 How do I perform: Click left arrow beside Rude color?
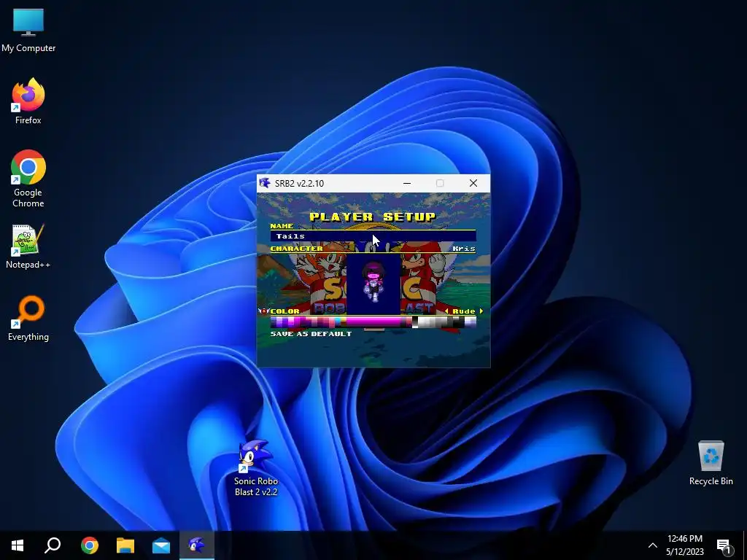[x=446, y=311]
